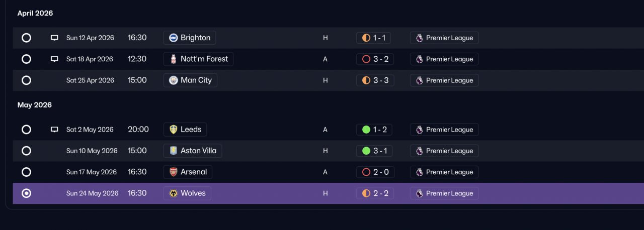Open Premier League competition on Brighton row
This screenshot has width=644, height=230.
point(444,38)
